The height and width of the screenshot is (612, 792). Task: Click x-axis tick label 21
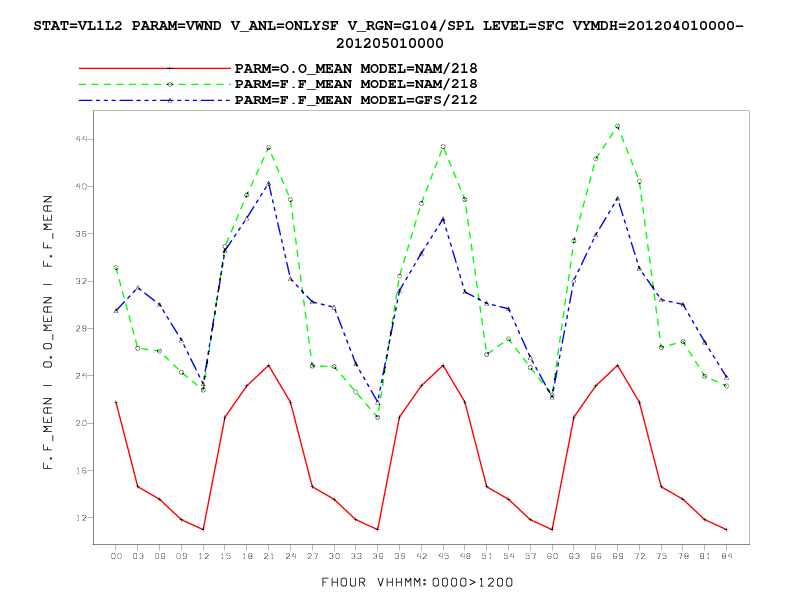point(269,556)
